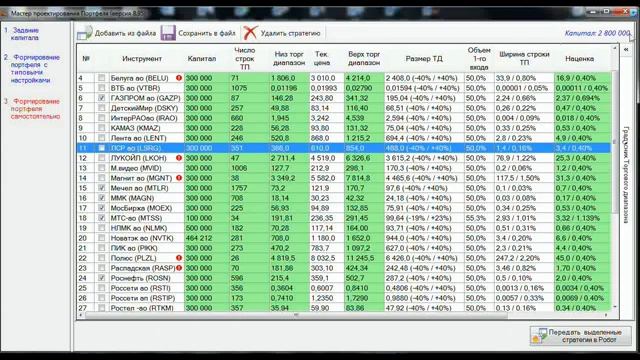Screen dimensions: 640x360
Task: Collapse side panel with double-arrow icon
Action: [626, 49]
